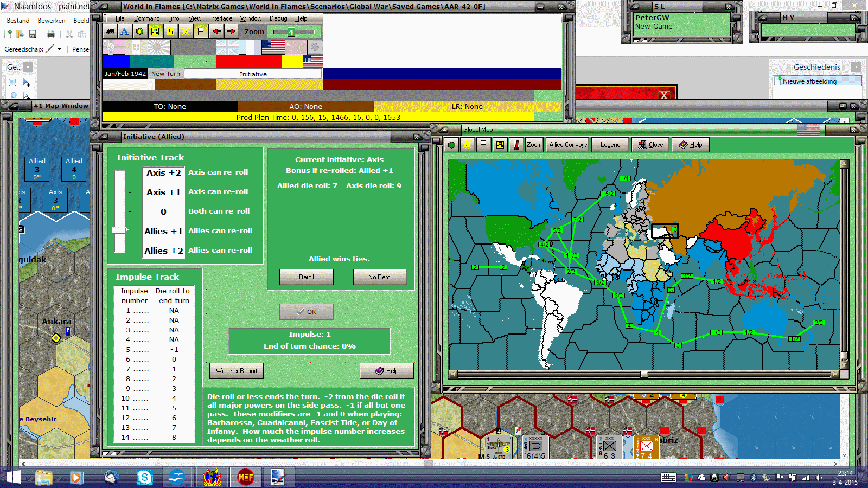Click the No Reroll button

(x=380, y=277)
